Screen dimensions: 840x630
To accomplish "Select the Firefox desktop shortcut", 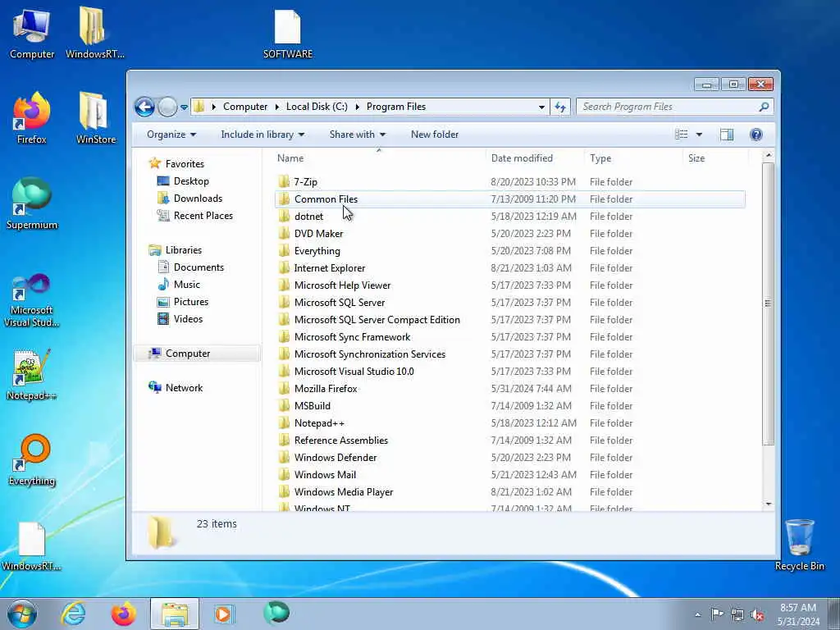I will [x=32, y=119].
